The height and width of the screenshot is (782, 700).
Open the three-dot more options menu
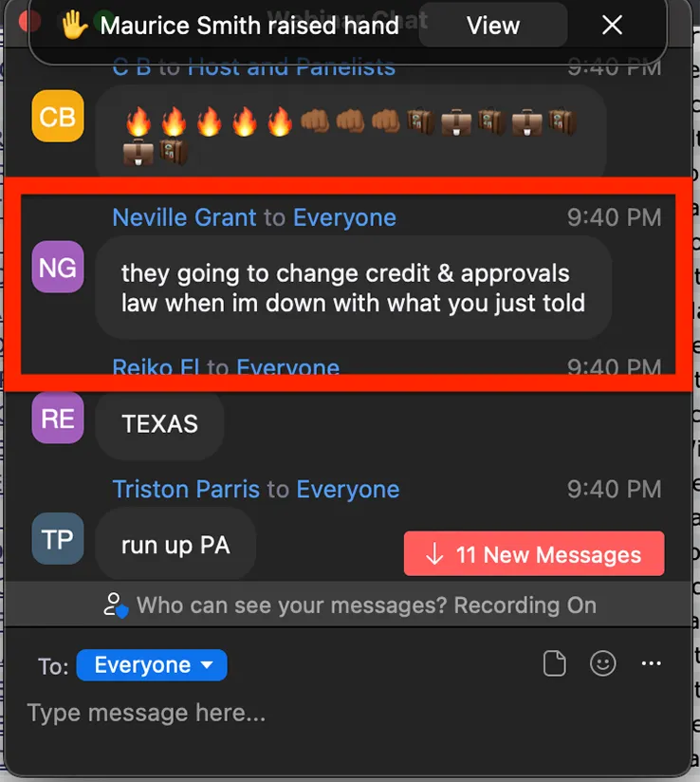tap(651, 663)
